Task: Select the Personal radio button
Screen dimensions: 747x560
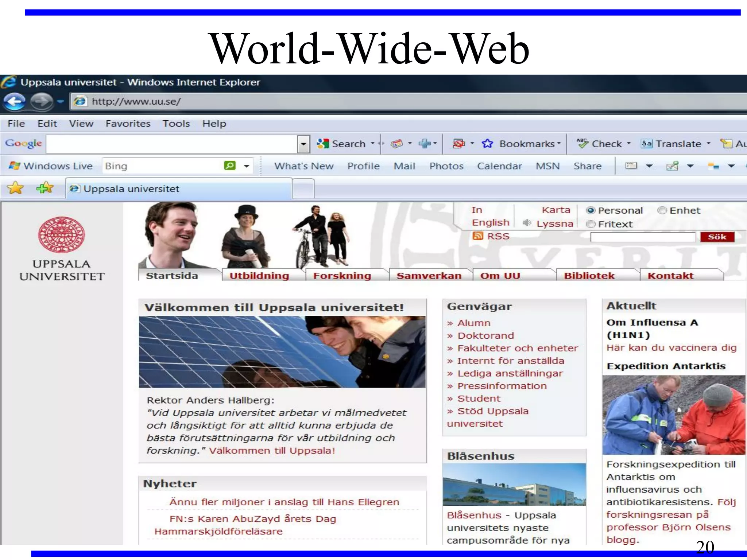Action: tap(591, 210)
